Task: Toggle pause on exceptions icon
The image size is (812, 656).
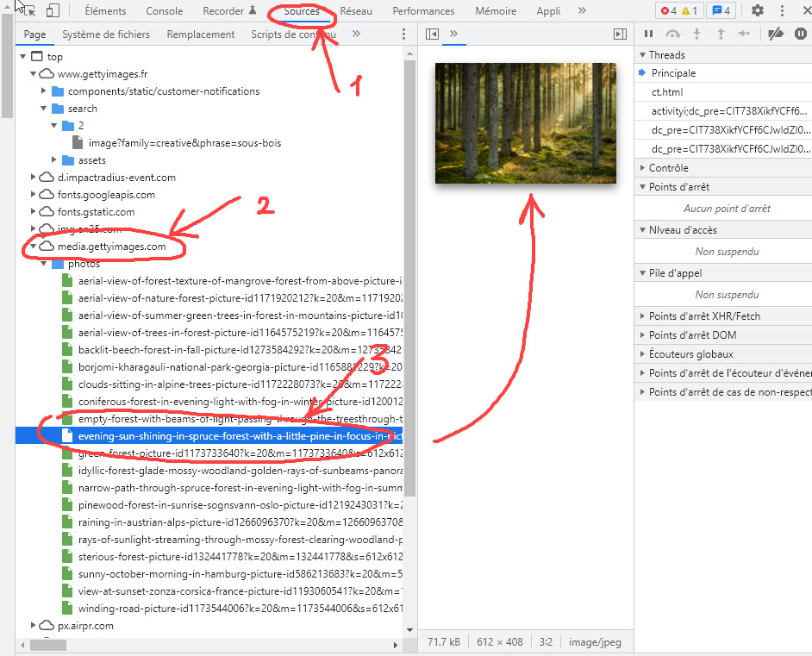Action: pos(801,34)
